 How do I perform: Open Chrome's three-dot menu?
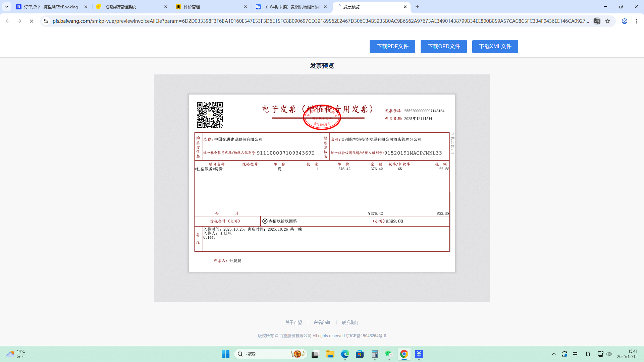[636, 21]
